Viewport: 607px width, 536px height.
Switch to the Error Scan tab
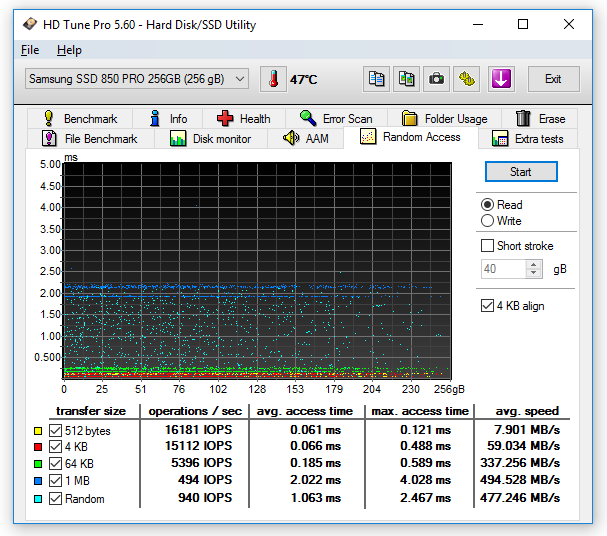tap(336, 118)
